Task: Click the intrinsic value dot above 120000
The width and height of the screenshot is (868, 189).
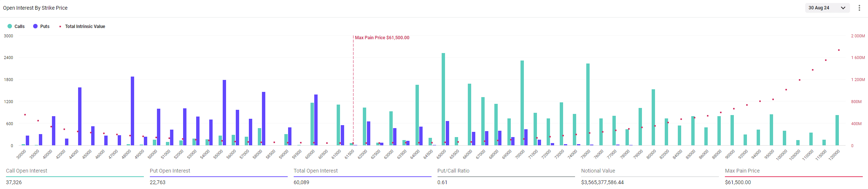Action: coord(839,50)
